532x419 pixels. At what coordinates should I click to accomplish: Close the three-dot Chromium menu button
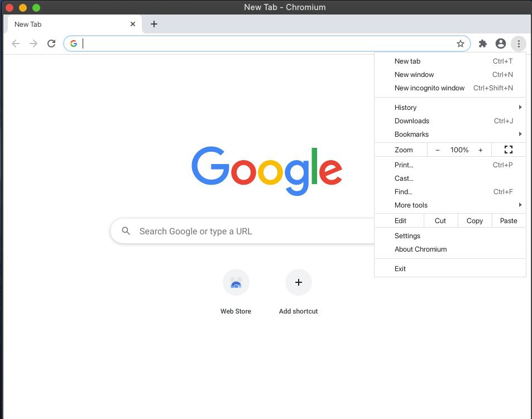tap(519, 44)
